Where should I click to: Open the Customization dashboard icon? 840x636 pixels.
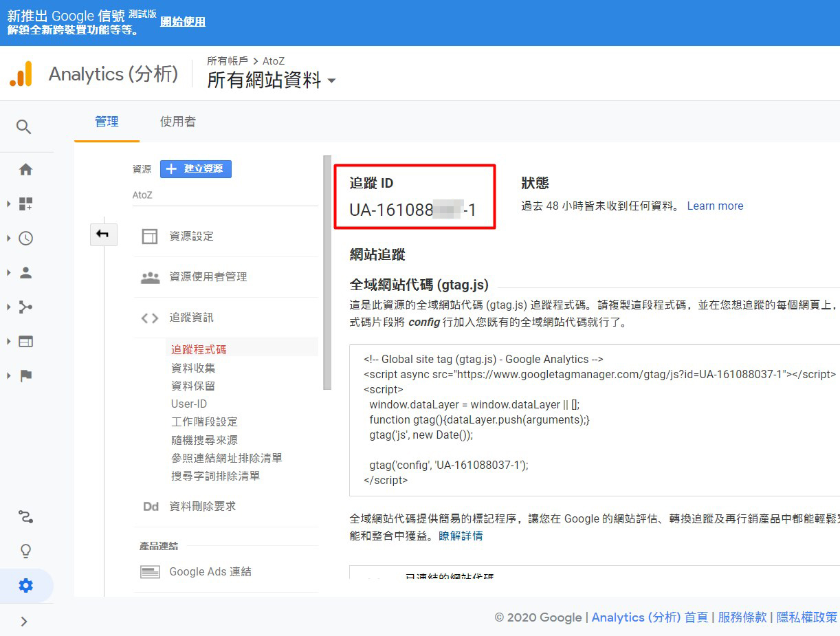coord(25,204)
